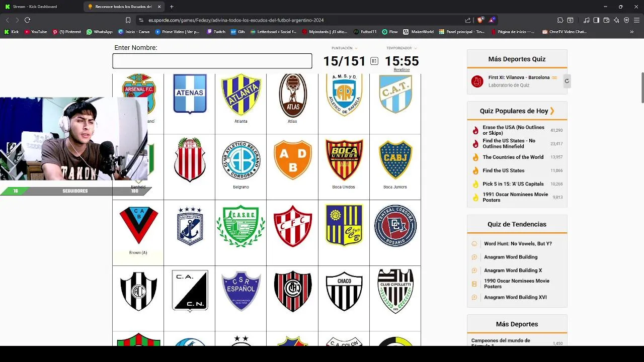Click the Boca Unidos crest
Viewport: 644px width, 362px height.
(344, 160)
